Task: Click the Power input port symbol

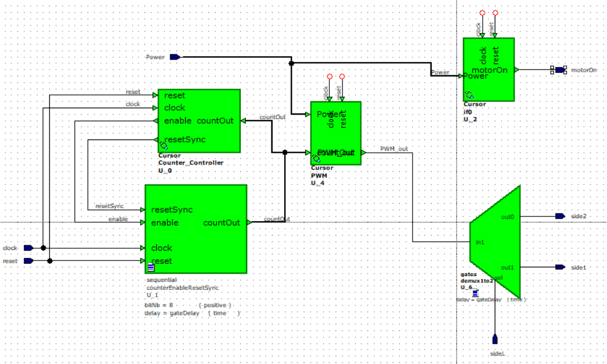Action: click(175, 57)
